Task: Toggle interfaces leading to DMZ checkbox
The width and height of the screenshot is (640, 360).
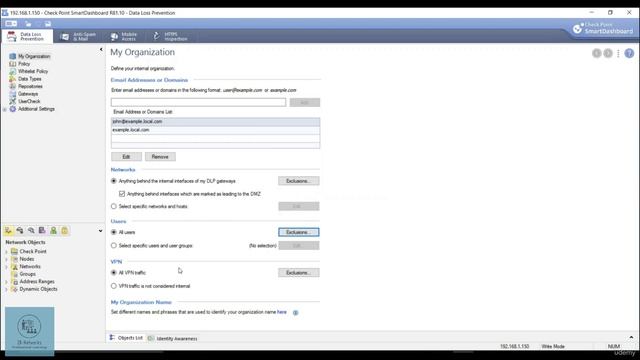Action: (122, 194)
